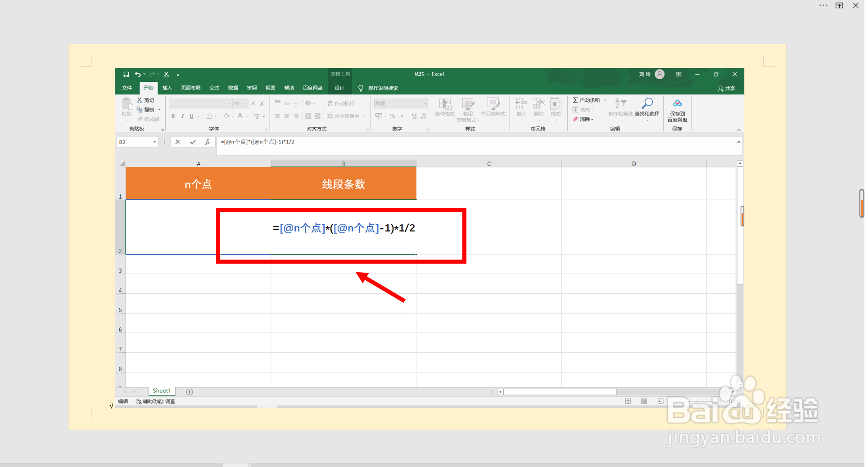
Task: Click the increase decimal icon
Action: pyautogui.click(x=414, y=116)
